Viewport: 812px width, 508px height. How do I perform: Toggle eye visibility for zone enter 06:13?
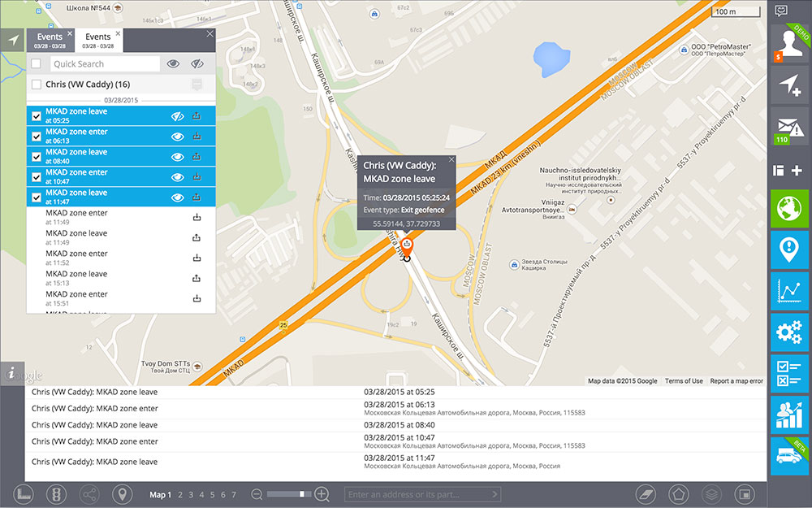click(178, 137)
